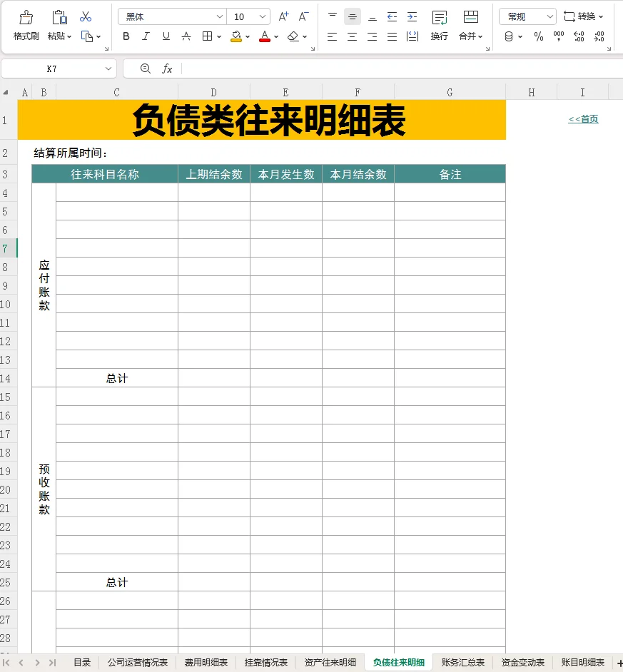Apply the red font color

265,36
